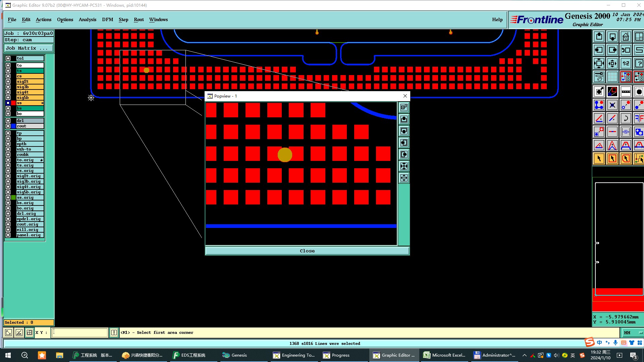Click the Help menu button
Screen dimensions: 644x362
coord(497,19)
